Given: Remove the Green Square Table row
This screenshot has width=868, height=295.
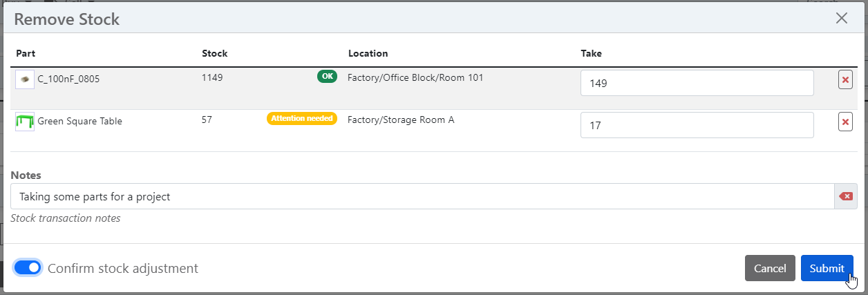Looking at the screenshot, I should (845, 122).
